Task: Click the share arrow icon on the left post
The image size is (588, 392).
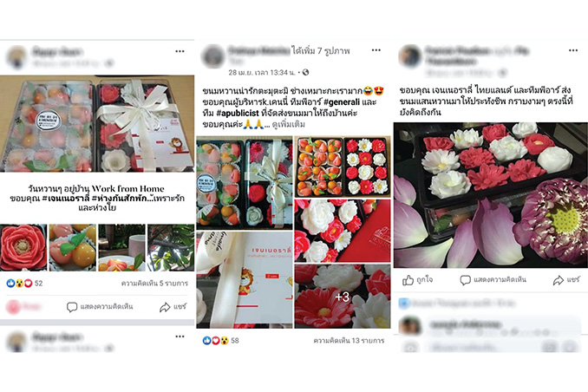Action: (165, 307)
